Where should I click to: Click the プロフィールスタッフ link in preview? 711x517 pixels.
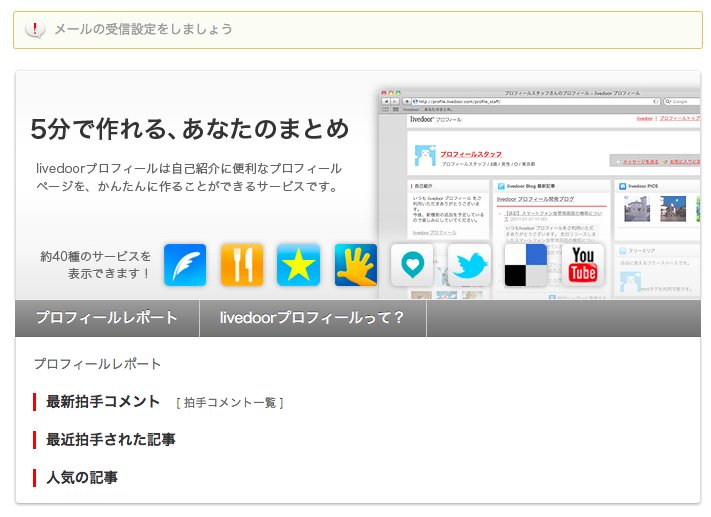coord(471,154)
